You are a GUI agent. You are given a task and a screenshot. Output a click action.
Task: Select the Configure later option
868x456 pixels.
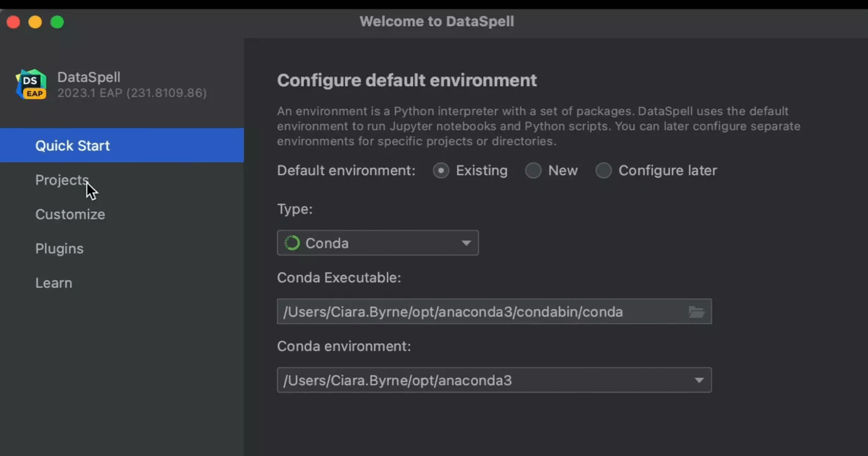(603, 171)
